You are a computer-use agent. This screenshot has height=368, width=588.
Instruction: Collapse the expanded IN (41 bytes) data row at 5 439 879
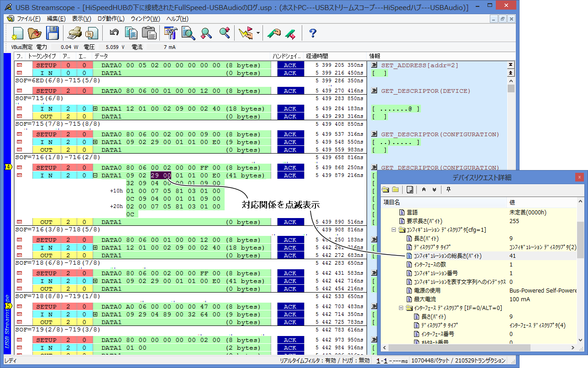click(x=95, y=176)
